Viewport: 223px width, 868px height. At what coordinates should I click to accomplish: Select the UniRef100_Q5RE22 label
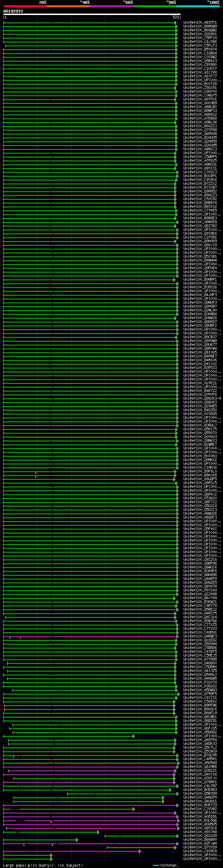(x=200, y=610)
